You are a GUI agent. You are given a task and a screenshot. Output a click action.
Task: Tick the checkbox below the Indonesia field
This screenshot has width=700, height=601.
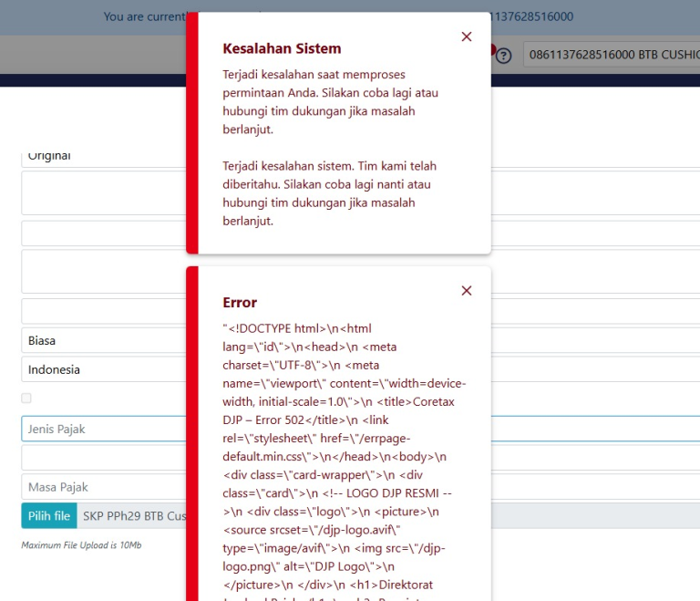click(26, 399)
